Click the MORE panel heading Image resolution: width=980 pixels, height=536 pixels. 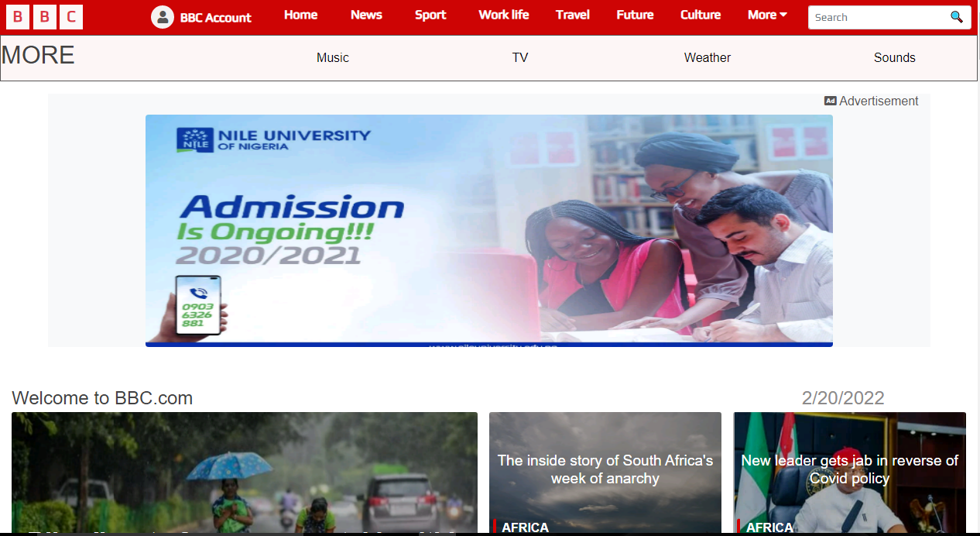point(38,55)
